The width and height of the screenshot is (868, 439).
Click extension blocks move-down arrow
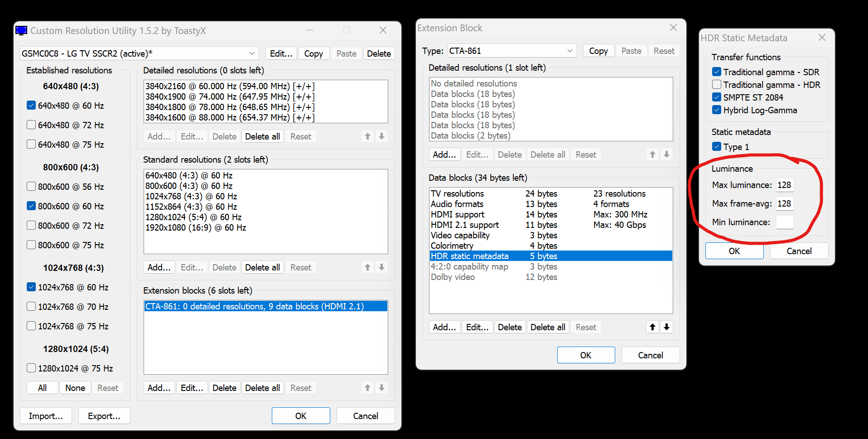pos(382,388)
